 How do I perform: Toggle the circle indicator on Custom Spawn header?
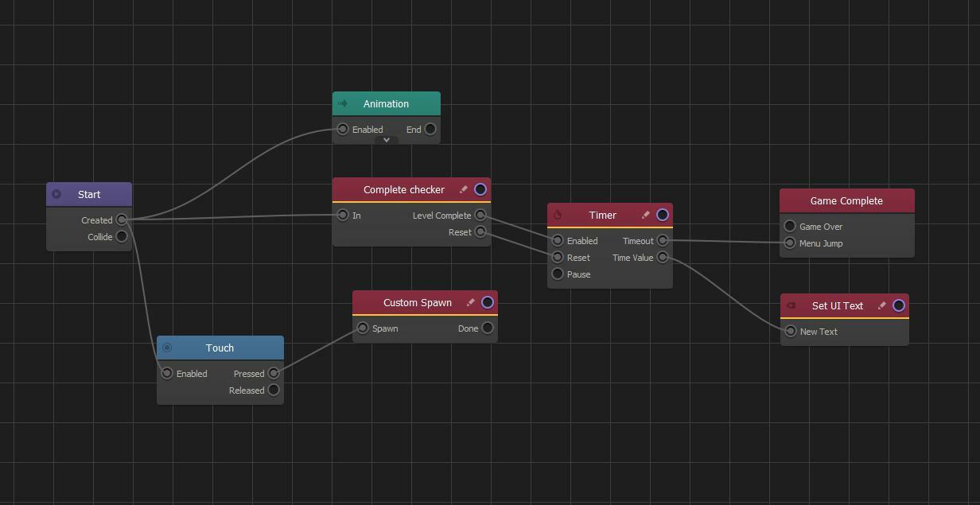(488, 302)
